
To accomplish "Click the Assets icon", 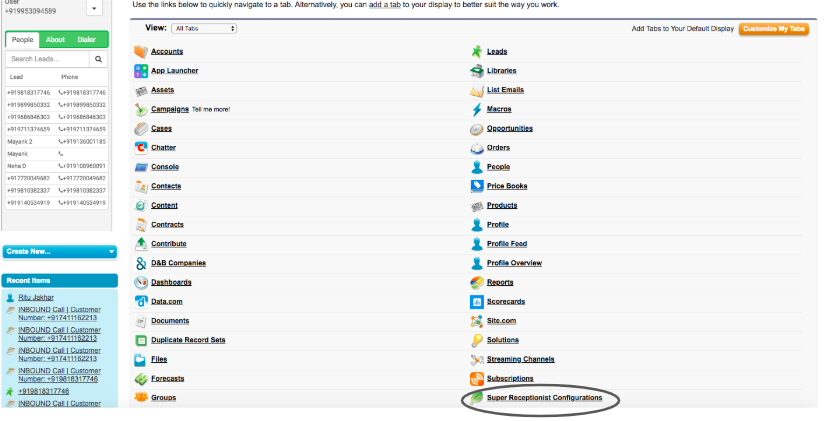I will click(x=141, y=91).
